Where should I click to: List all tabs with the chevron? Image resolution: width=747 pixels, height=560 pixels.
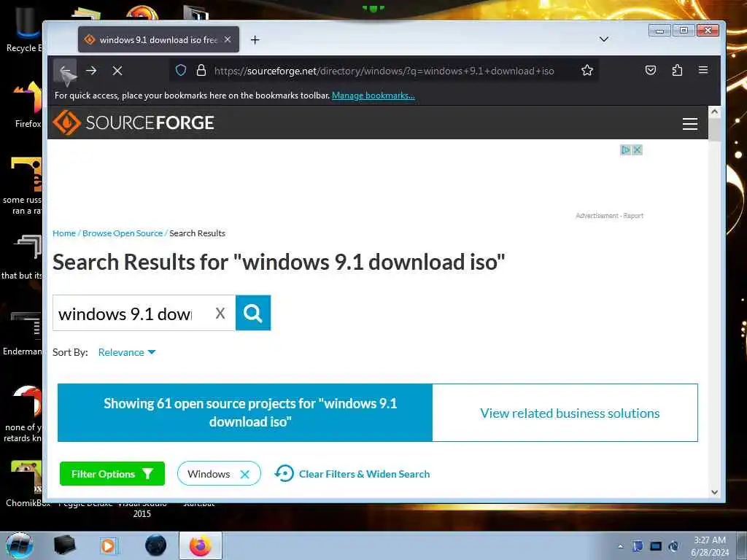tap(603, 39)
